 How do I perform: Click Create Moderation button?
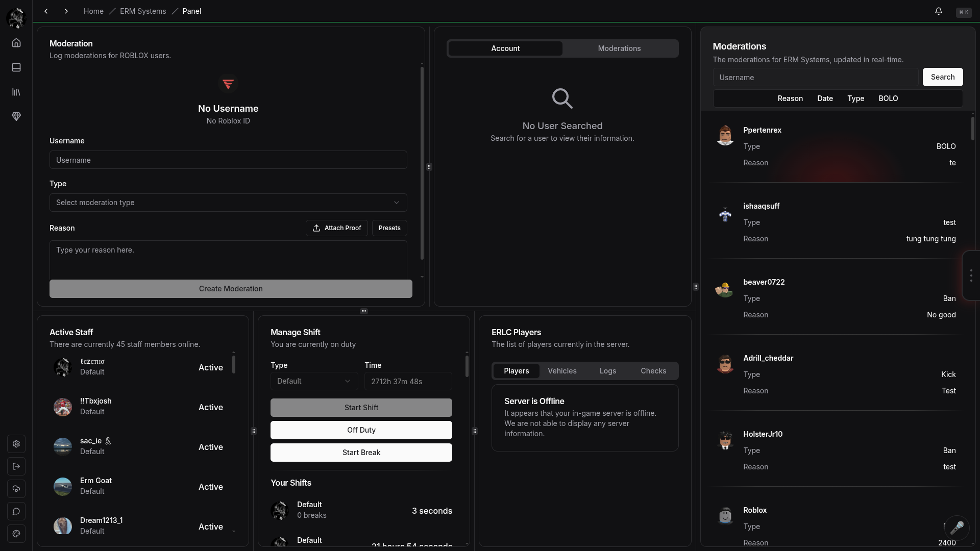pos(231,289)
